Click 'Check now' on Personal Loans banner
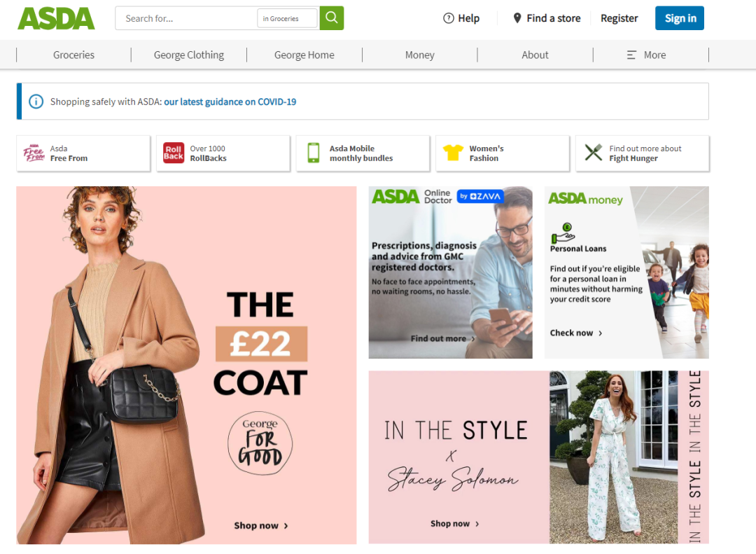Image resolution: width=756 pixels, height=554 pixels. tap(576, 333)
